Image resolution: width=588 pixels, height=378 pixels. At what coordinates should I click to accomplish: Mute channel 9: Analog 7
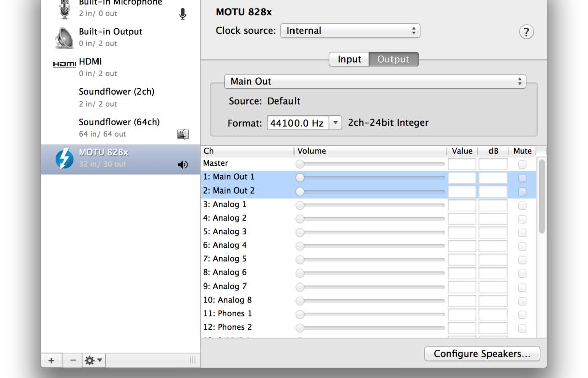pos(522,287)
